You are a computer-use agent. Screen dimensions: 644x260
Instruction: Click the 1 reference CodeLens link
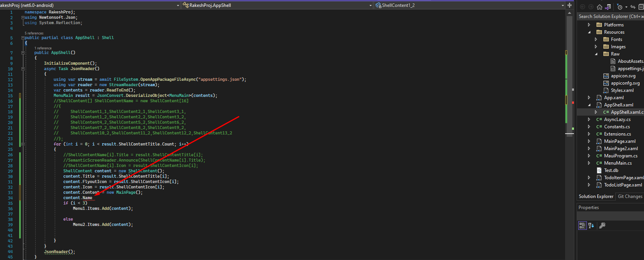[43, 48]
